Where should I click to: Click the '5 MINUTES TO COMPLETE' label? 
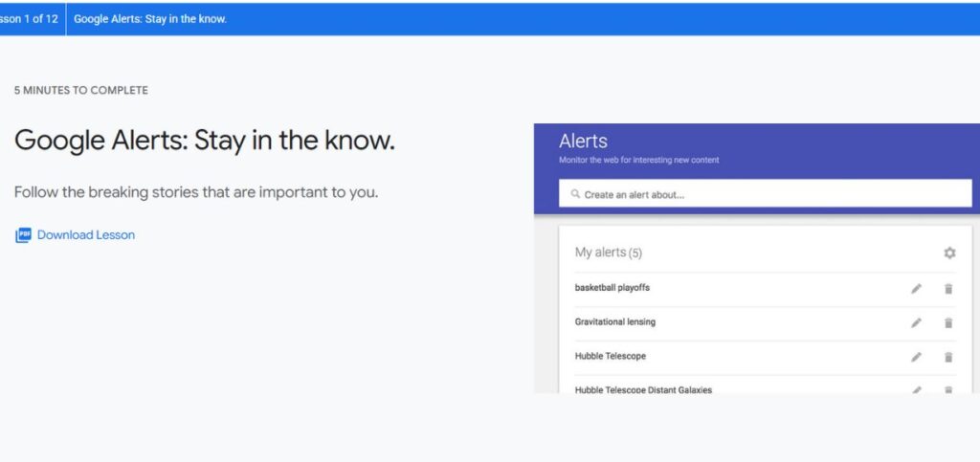coord(81,91)
